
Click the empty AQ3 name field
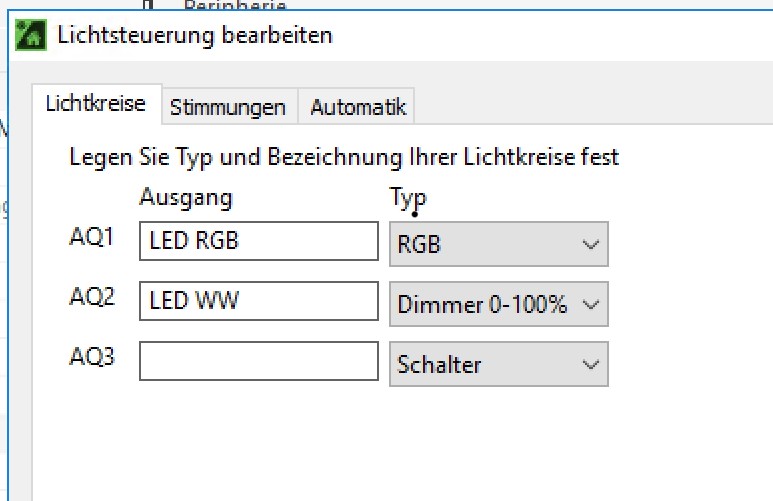pos(258,362)
